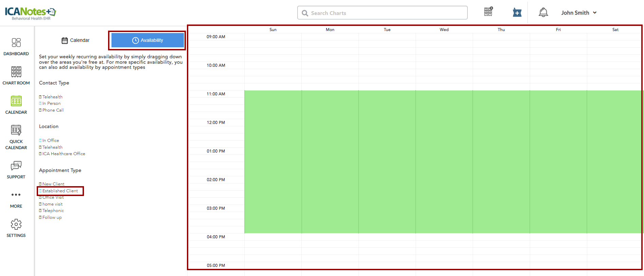Check the Phone Call contact type
644x276 pixels.
[x=40, y=110]
